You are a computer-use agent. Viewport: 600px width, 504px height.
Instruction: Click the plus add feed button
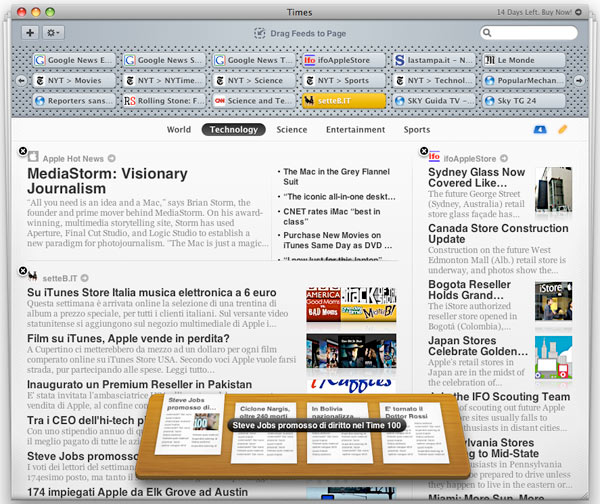(29, 33)
